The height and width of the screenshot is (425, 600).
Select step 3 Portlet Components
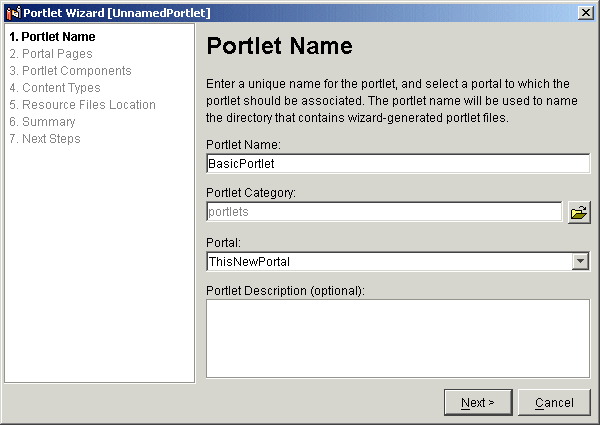click(70, 71)
